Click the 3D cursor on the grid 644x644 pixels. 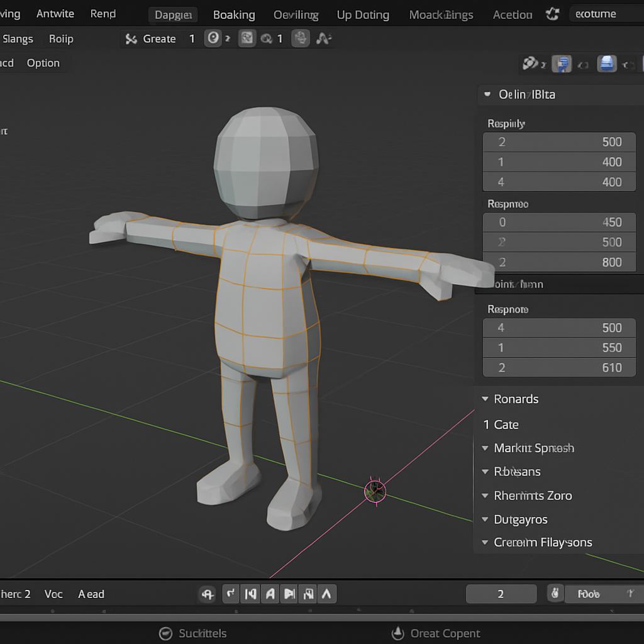point(375,491)
